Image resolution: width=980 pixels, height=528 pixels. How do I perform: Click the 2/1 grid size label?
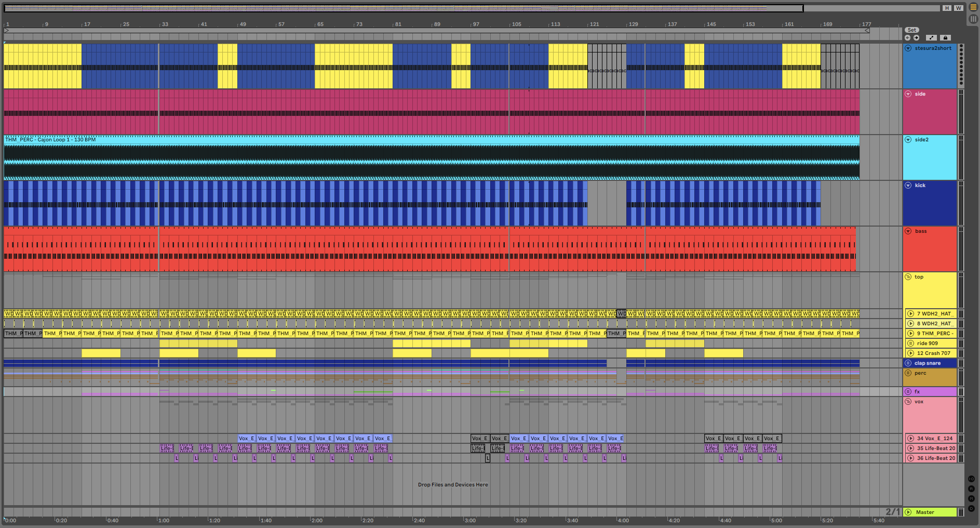(893, 512)
